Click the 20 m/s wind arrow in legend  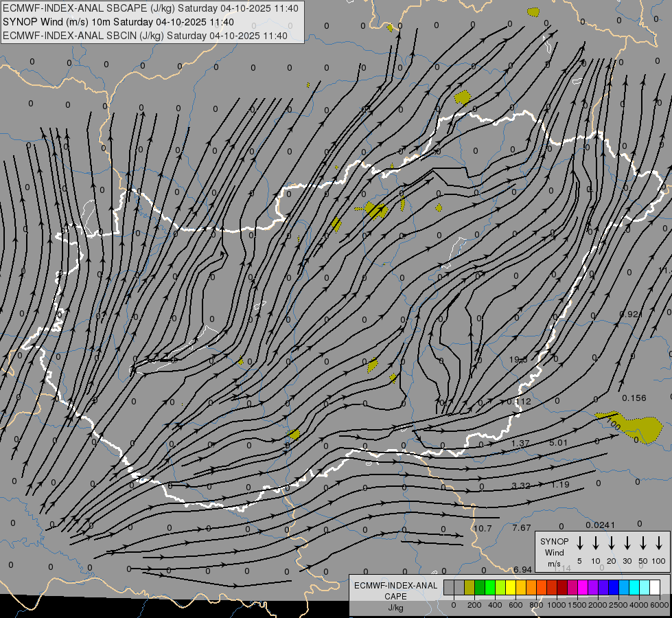[611, 543]
